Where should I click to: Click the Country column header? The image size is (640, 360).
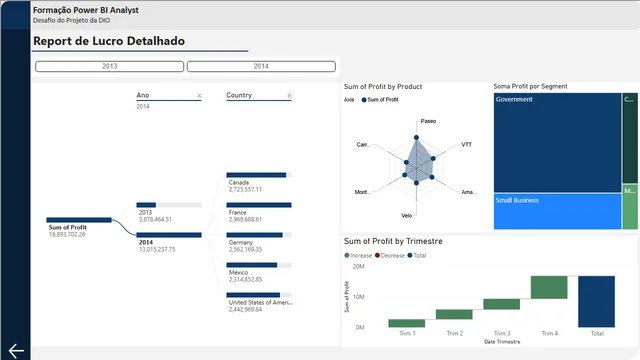(239, 95)
